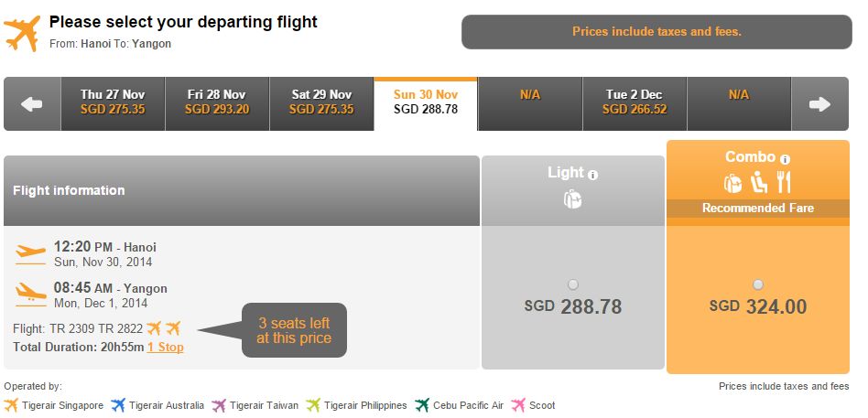Click the Light fare baggage icon
Image resolution: width=868 pixels, height=418 pixels.
[572, 198]
